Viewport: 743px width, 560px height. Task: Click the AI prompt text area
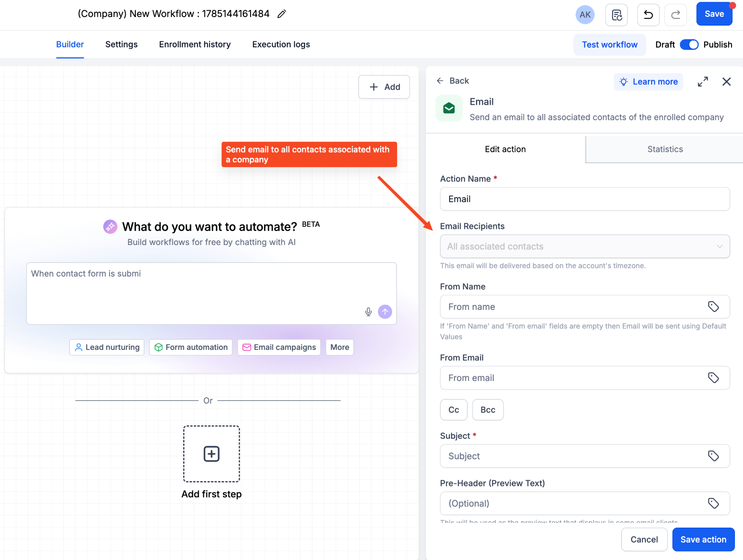(211, 293)
